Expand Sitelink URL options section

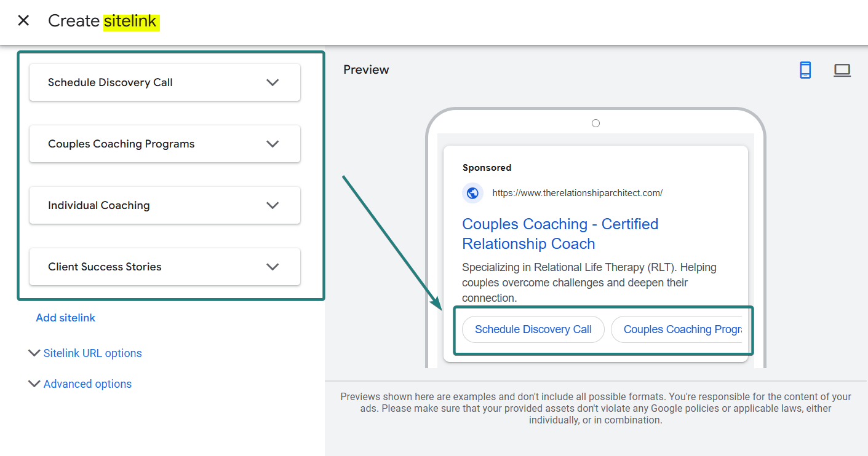[x=92, y=353]
